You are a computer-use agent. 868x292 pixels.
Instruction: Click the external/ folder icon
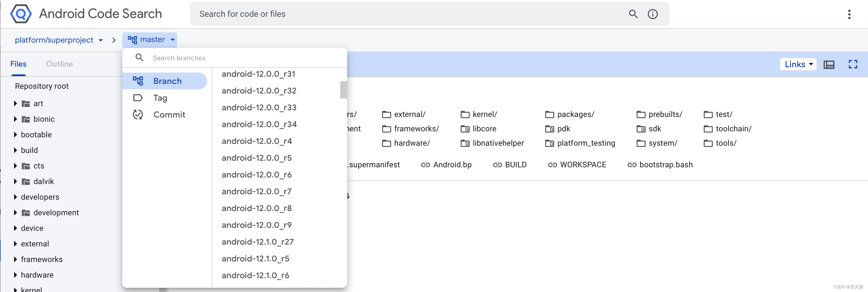point(386,115)
